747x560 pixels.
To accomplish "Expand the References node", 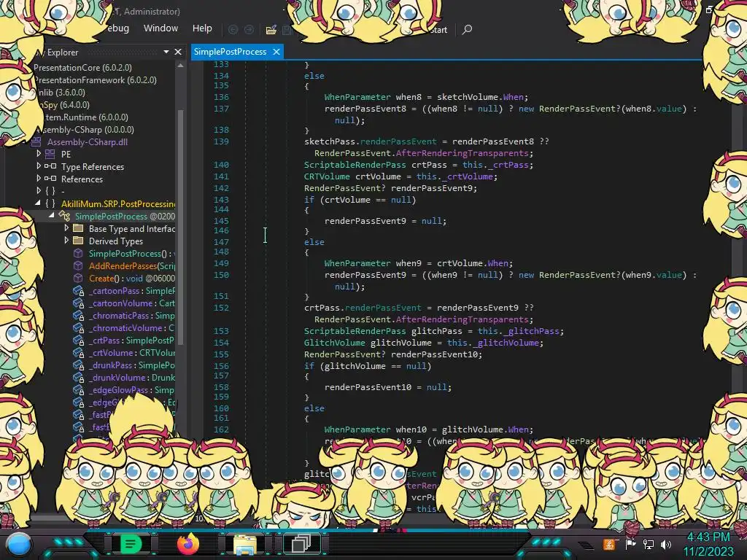I will (39, 179).
